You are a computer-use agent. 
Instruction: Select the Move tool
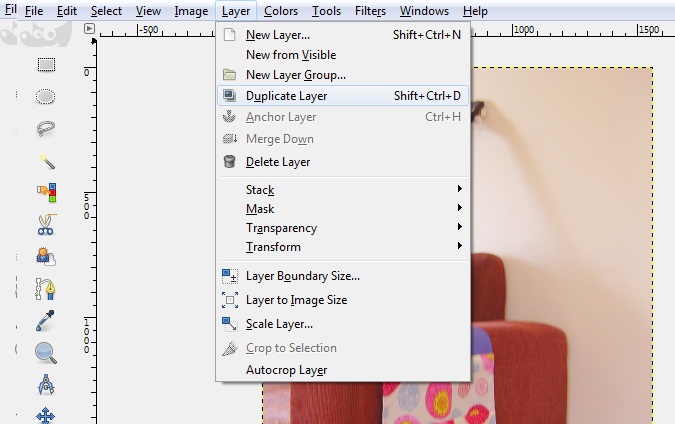tap(46, 416)
